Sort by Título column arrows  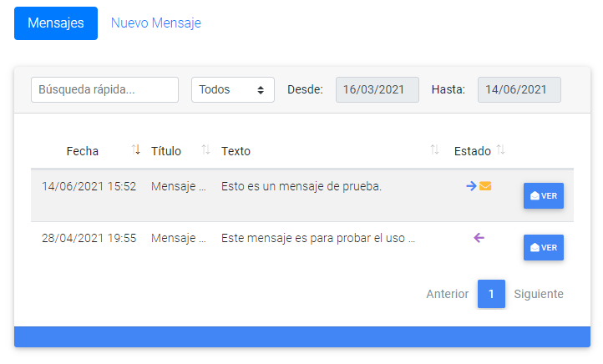tap(205, 149)
